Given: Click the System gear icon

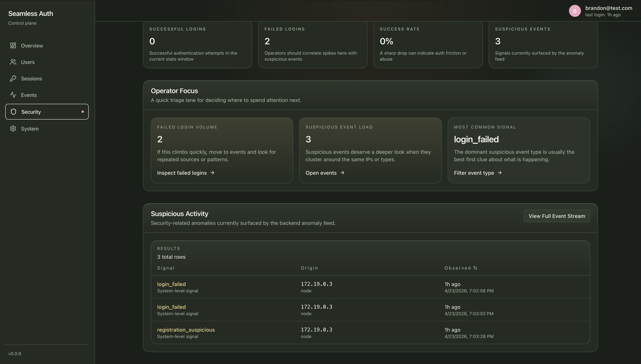Looking at the screenshot, I should click(x=13, y=129).
